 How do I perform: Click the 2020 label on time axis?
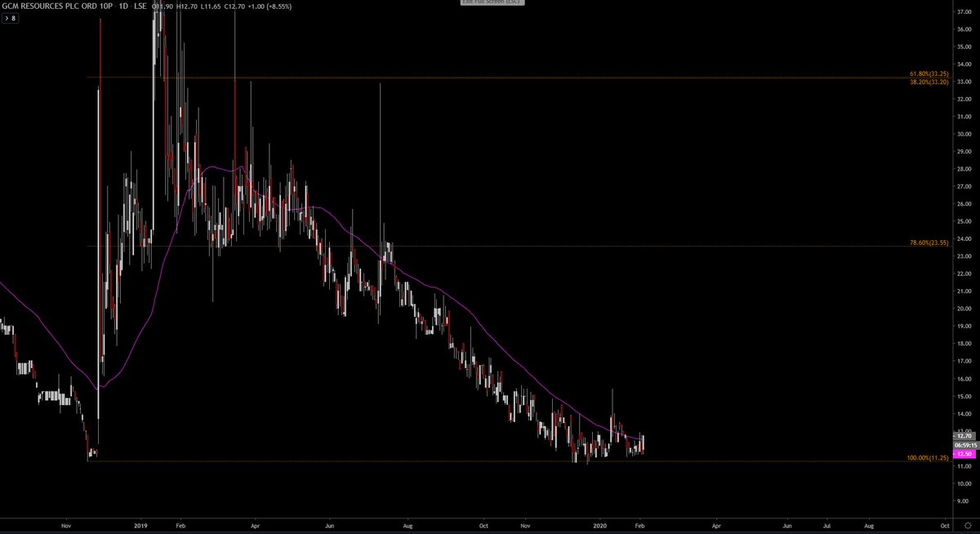tap(600, 527)
